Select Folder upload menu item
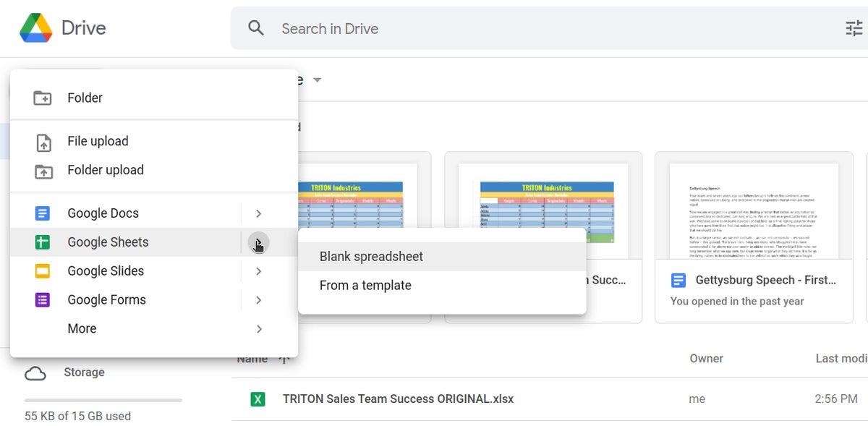868x426 pixels. [x=154, y=170]
